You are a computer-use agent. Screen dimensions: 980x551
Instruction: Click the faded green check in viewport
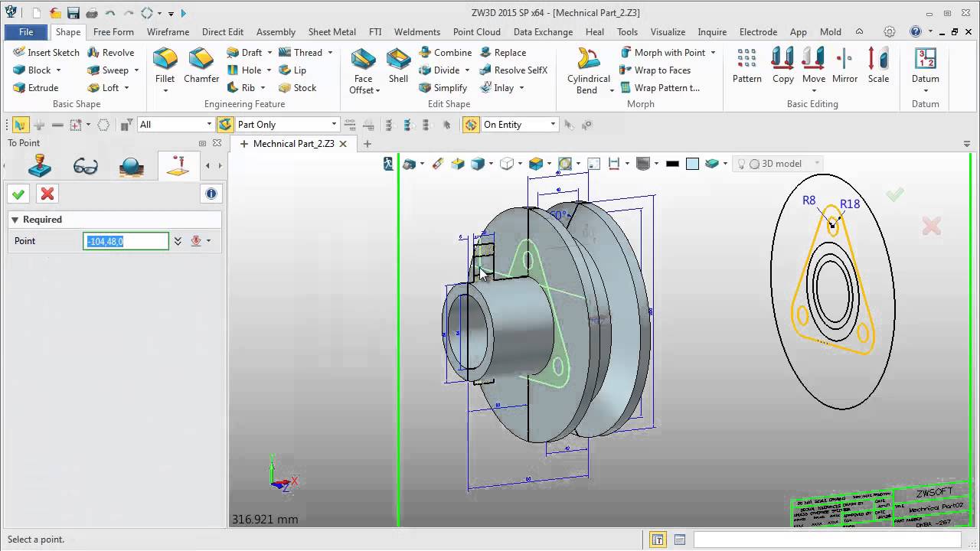tap(894, 195)
